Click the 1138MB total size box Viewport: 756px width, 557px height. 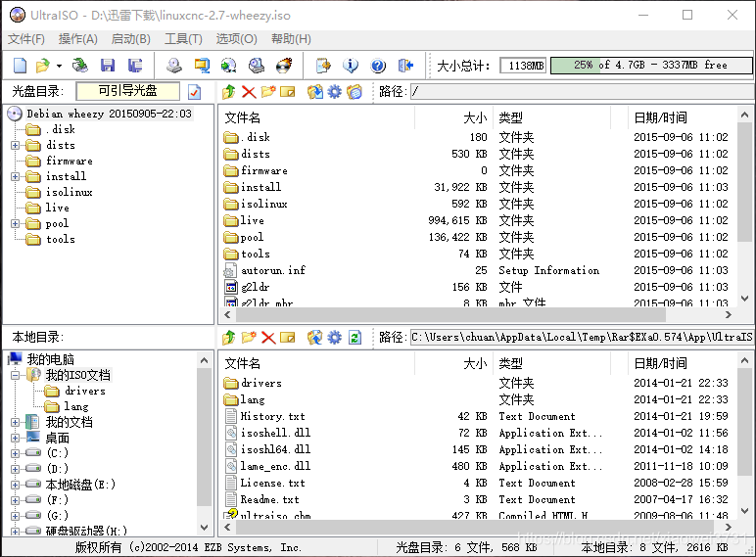click(523, 65)
